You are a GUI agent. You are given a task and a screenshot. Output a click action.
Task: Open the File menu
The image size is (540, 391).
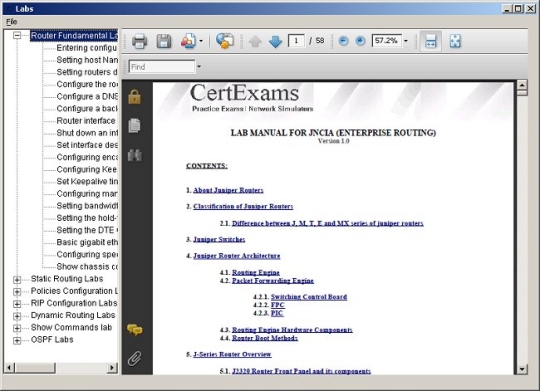11,22
